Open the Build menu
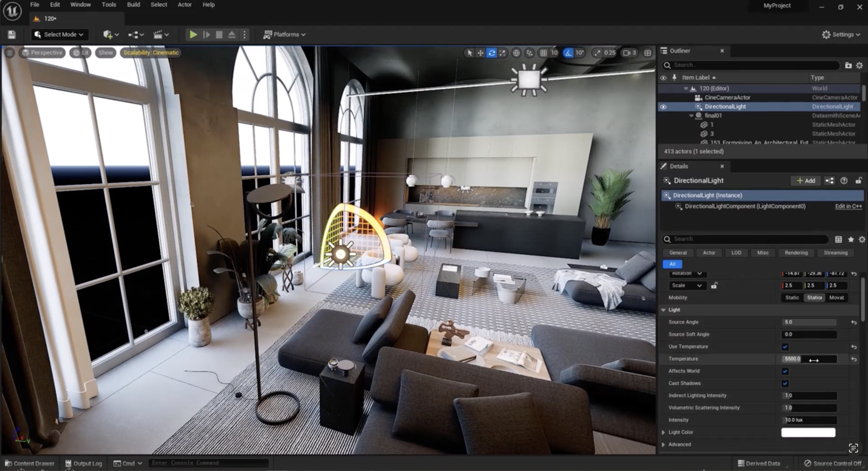The width and height of the screenshot is (868, 471). (133, 5)
